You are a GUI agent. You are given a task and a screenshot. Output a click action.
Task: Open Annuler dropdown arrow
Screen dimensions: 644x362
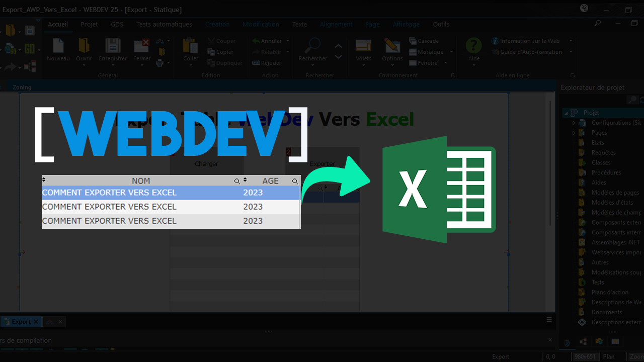point(288,41)
